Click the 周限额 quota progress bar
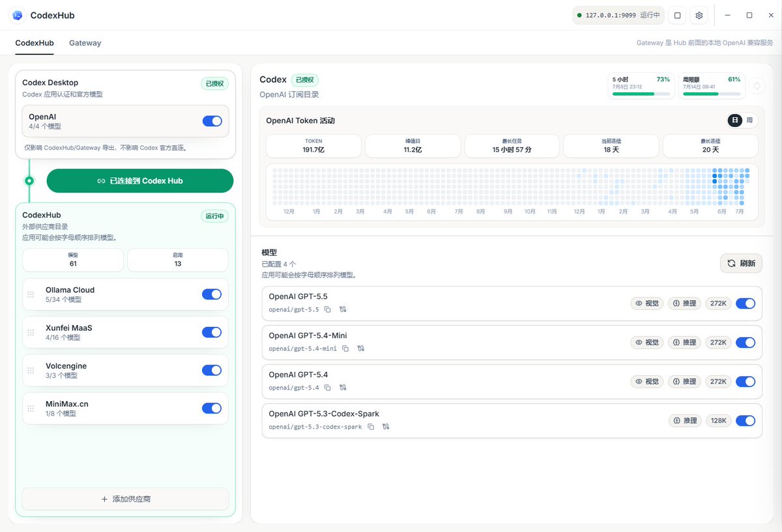 click(x=712, y=94)
